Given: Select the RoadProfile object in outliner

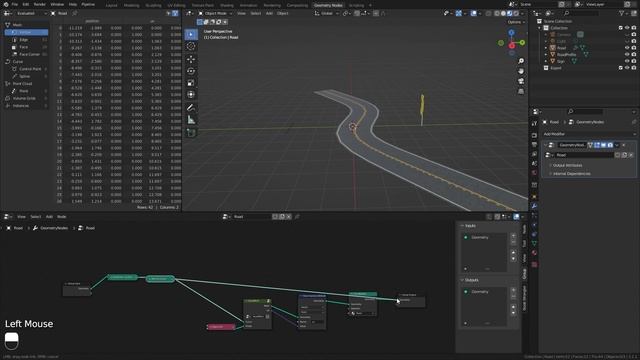Looking at the screenshot, I should 566,54.
